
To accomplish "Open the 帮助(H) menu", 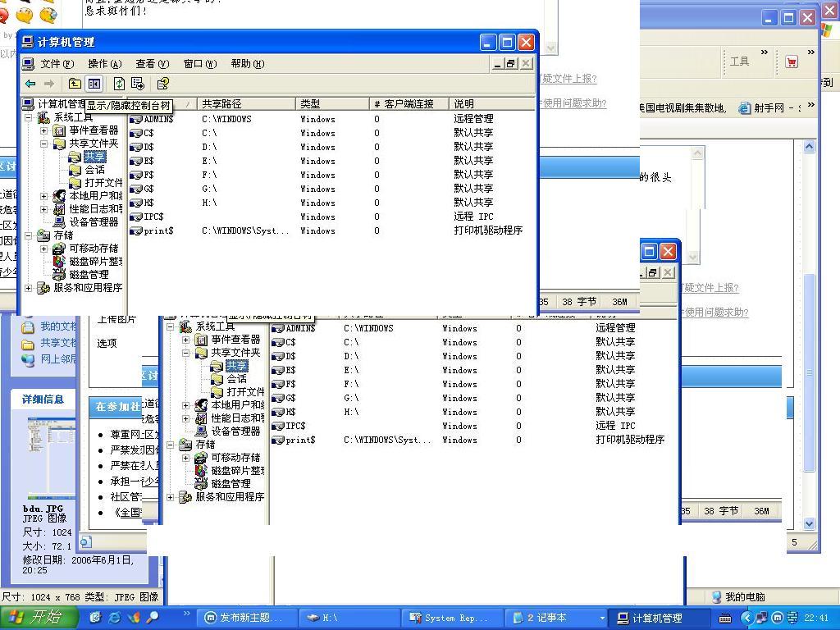I will click(x=248, y=64).
